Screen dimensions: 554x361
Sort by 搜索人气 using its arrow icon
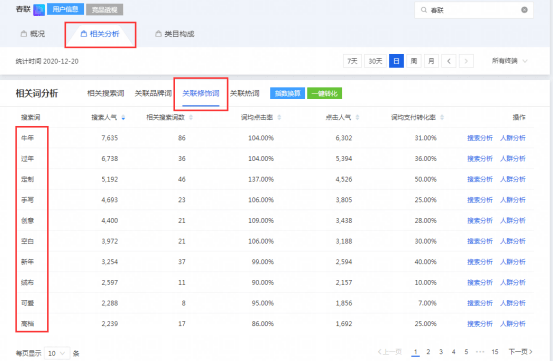123,117
